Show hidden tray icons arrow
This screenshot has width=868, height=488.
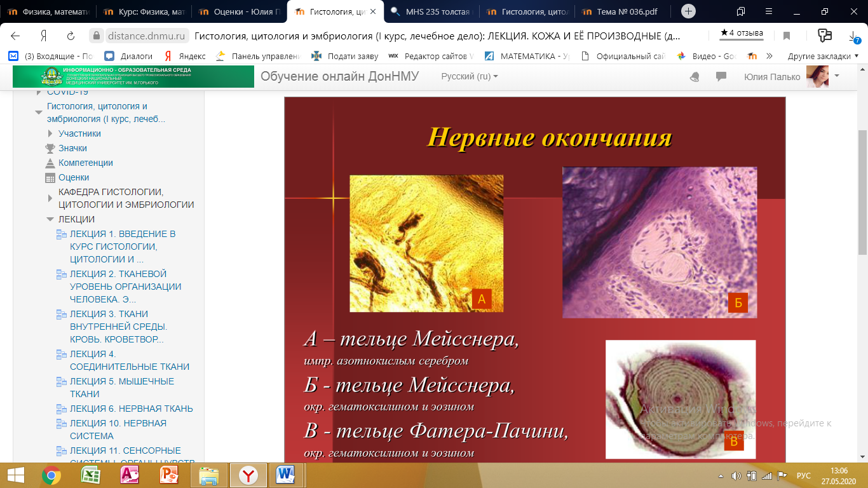(721, 475)
